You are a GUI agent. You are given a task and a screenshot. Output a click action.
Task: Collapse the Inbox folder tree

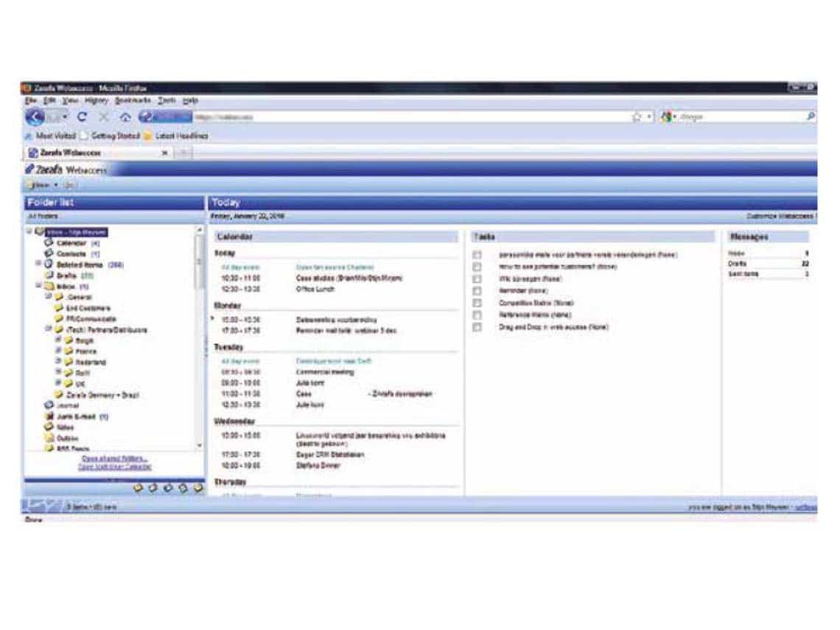point(38,285)
